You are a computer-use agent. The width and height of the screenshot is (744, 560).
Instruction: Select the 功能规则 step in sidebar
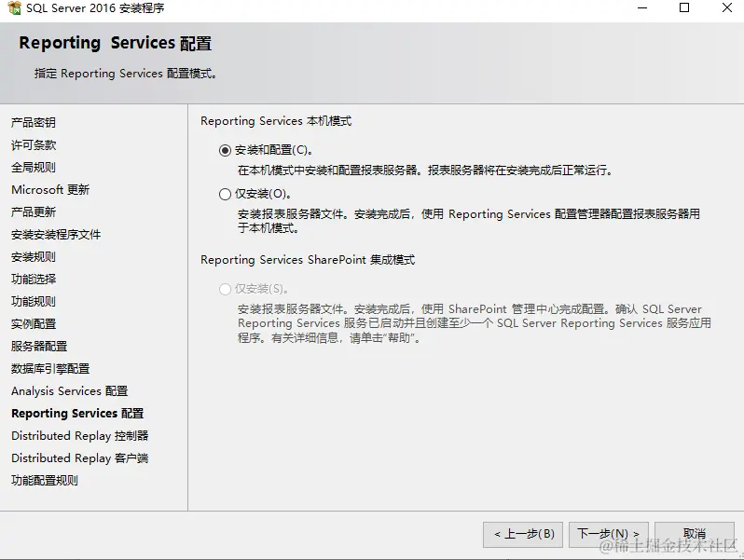pos(34,301)
